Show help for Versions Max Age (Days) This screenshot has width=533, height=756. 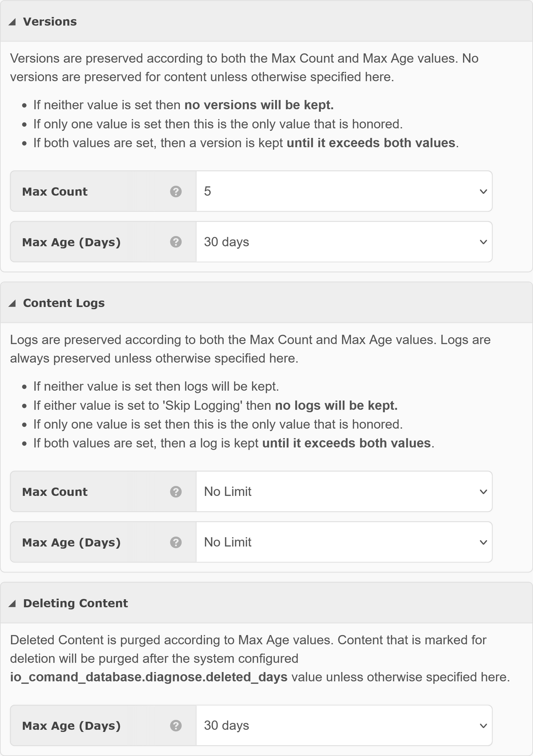(176, 242)
